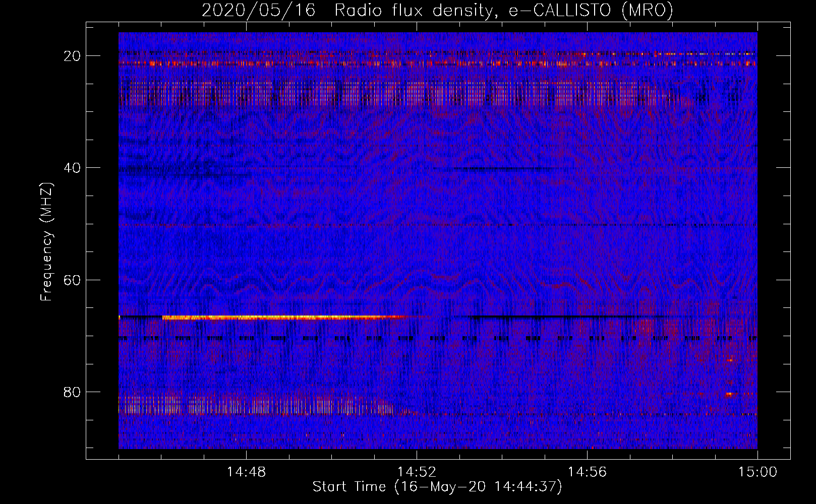Viewport: 816px width, 504px height.
Task: Click the frequency tick label "60"
Action: click(x=73, y=279)
